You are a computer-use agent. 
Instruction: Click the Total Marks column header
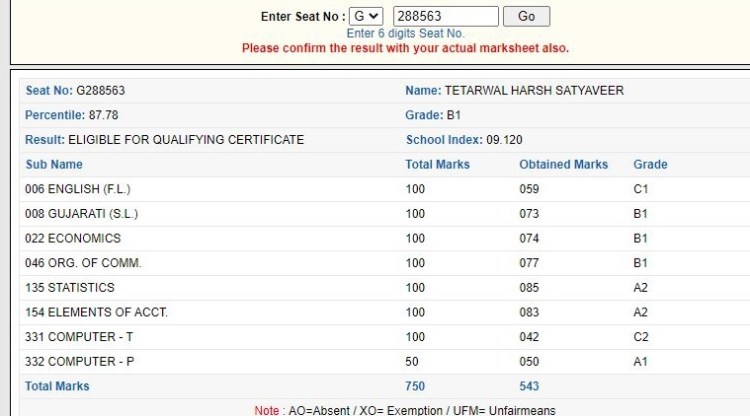coord(437,164)
